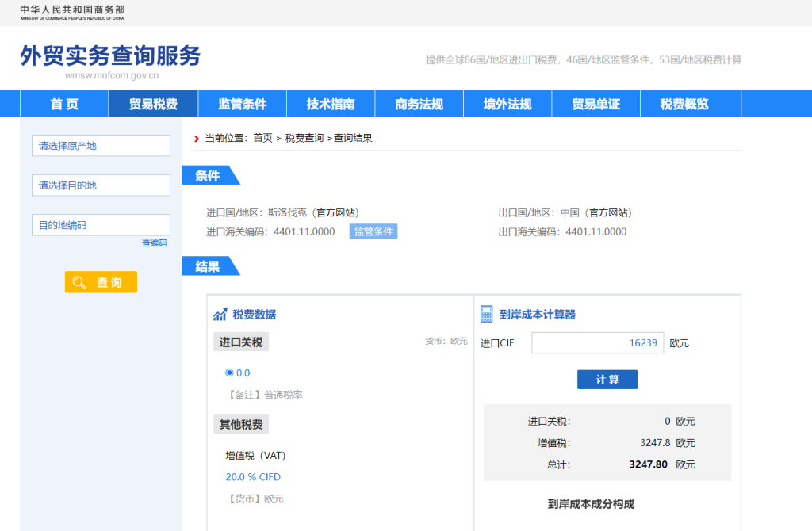Click the 货币：欧元 label by 进口关税
The image size is (812, 531).
(x=446, y=341)
